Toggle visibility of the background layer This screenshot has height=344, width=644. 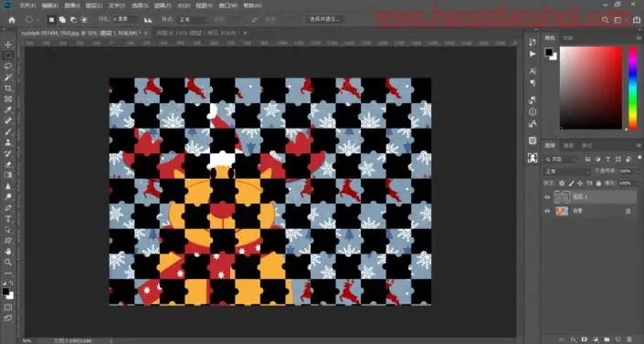coord(547,211)
